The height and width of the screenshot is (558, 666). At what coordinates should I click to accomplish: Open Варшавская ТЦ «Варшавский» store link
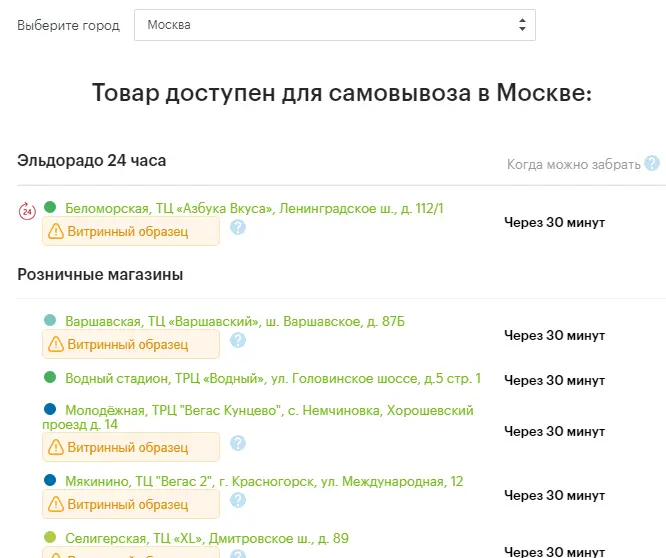235,321
